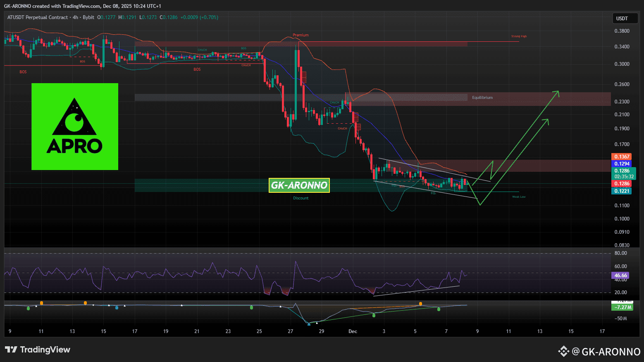Click the upper green arrowhead near Equilibrium zone
Viewport: 644px width, 362px height.
[556, 93]
